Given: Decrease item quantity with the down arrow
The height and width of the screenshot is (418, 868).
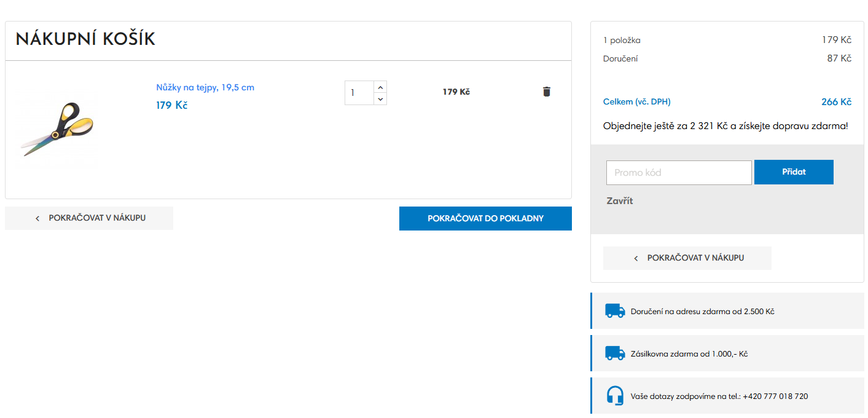Looking at the screenshot, I should [x=380, y=98].
